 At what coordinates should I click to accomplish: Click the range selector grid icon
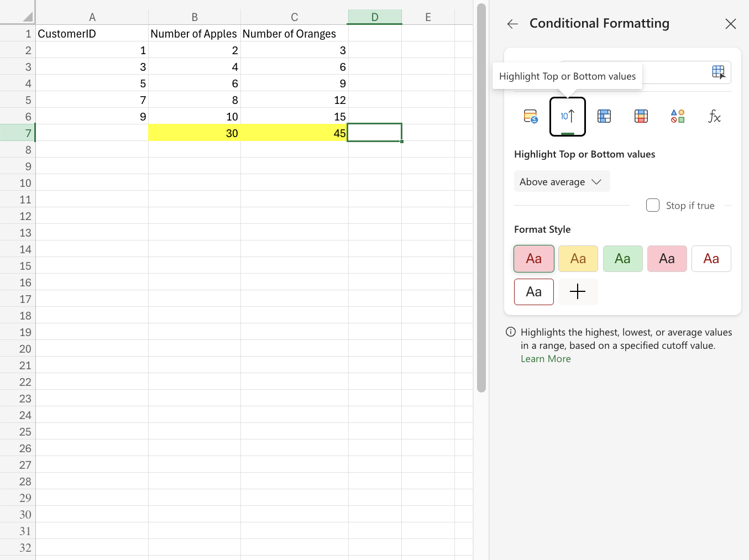[718, 72]
